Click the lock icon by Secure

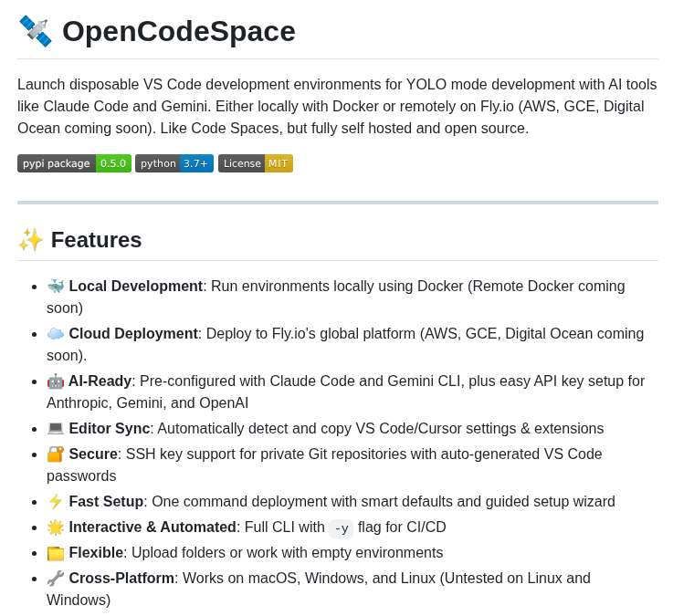pyautogui.click(x=56, y=454)
